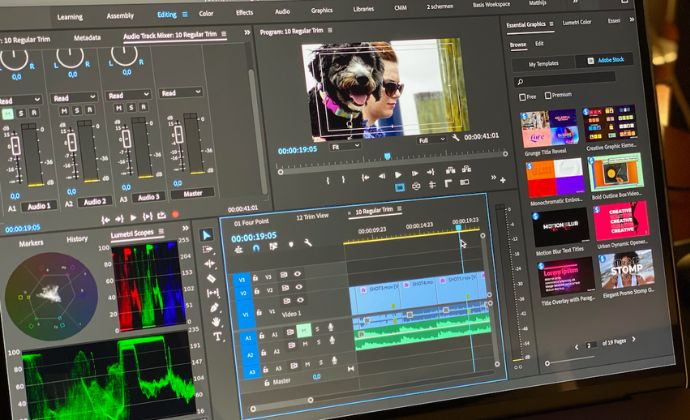Go to next page of templates

(634, 339)
